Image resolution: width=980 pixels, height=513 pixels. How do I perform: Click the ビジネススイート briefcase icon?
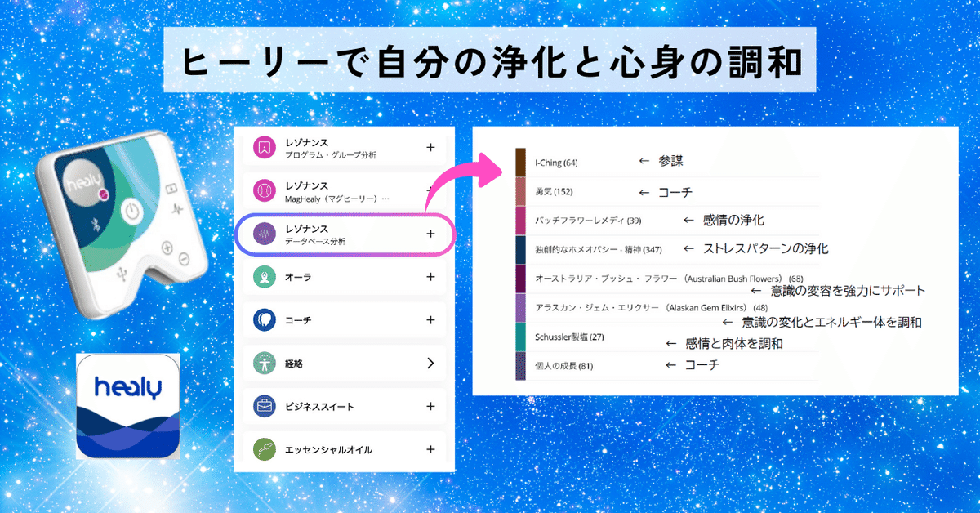click(264, 406)
